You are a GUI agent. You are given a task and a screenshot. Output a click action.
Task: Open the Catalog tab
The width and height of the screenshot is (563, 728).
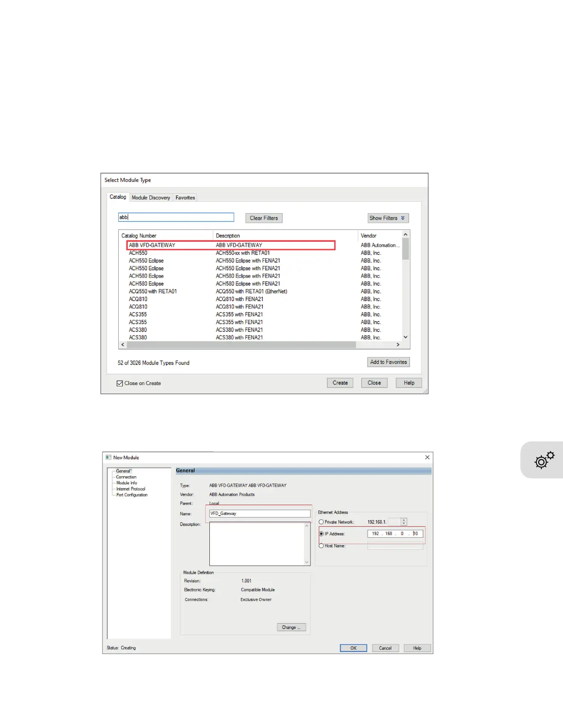(x=118, y=197)
